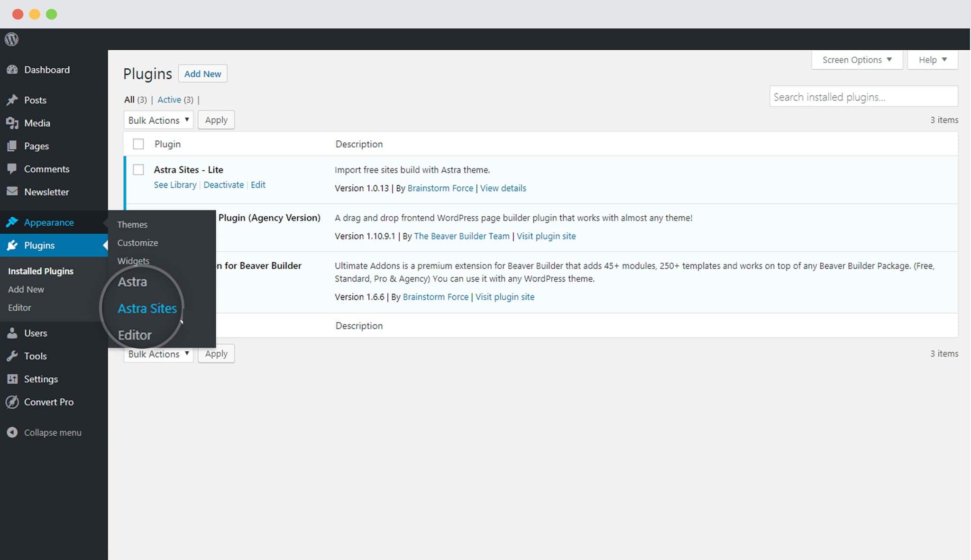Open the bottom Bulk Actions dropdown
Image resolution: width=971 pixels, height=560 pixels.
click(x=158, y=354)
